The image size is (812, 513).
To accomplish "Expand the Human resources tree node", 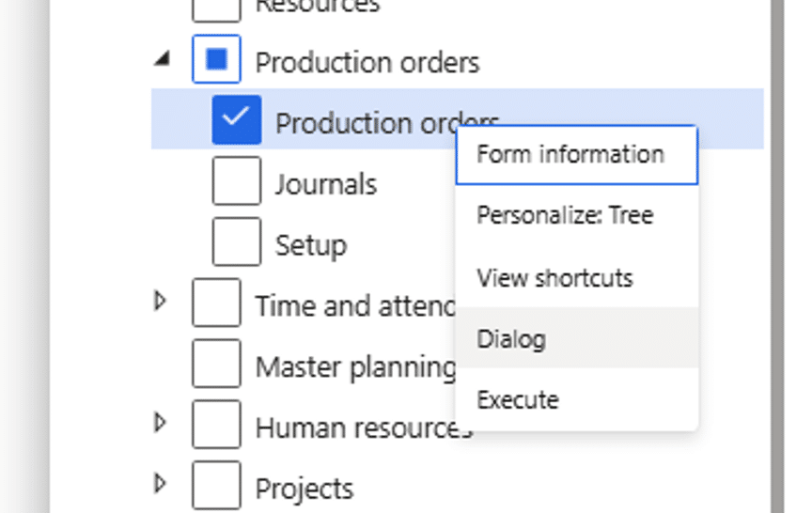I will click(161, 424).
